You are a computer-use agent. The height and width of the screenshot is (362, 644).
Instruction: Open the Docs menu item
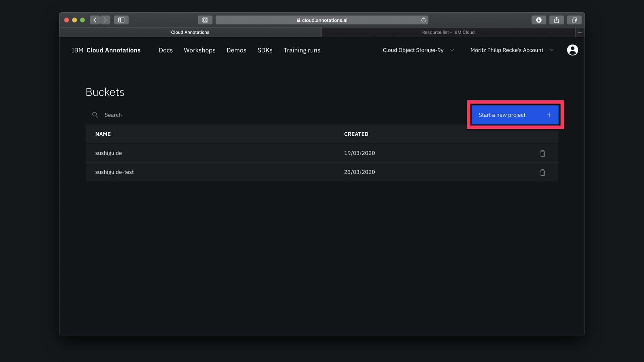166,50
